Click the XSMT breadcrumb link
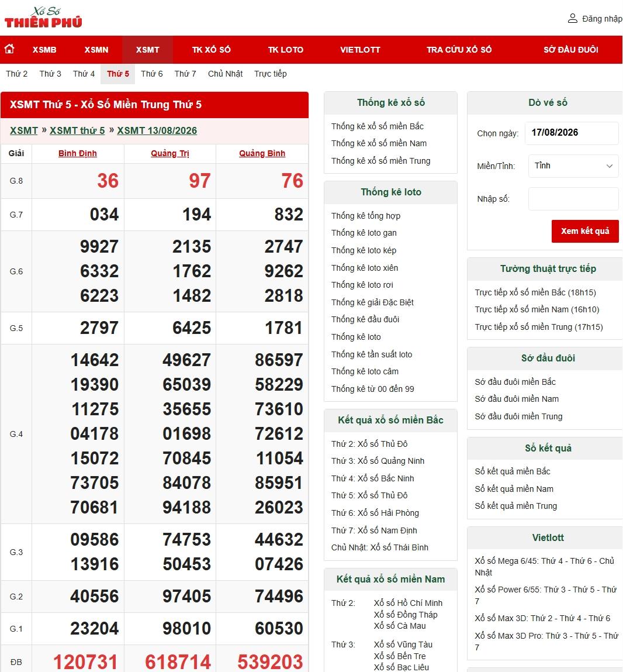The height and width of the screenshot is (672, 623). 24,130
